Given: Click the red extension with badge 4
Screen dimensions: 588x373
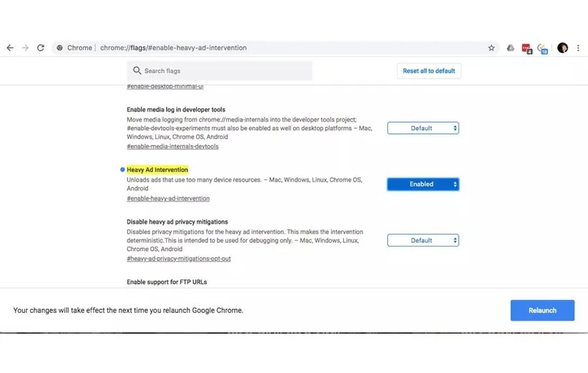Looking at the screenshot, I should pyautogui.click(x=526, y=48).
